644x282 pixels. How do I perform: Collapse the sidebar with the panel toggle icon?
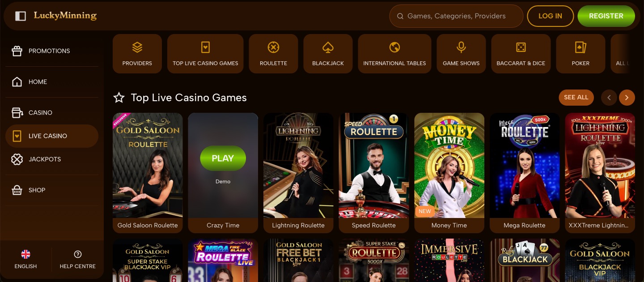(x=21, y=16)
